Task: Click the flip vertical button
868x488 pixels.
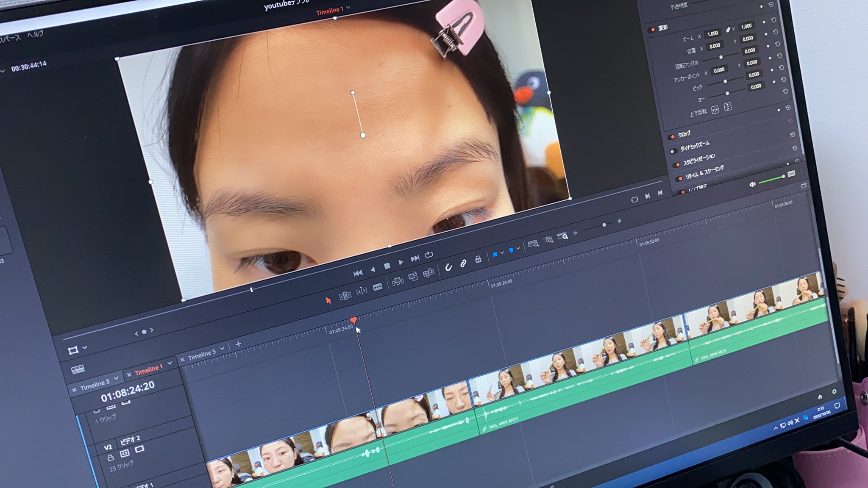Action: pos(728,107)
